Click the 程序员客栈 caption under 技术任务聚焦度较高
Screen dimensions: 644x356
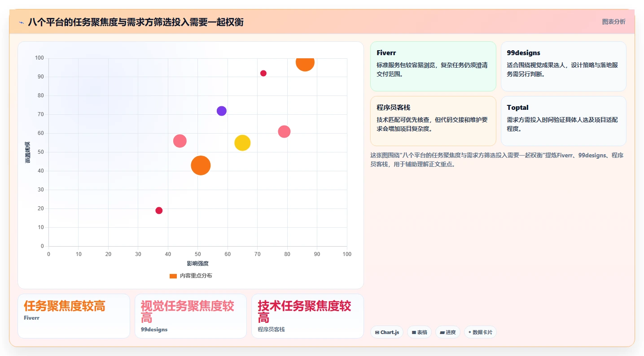click(271, 330)
